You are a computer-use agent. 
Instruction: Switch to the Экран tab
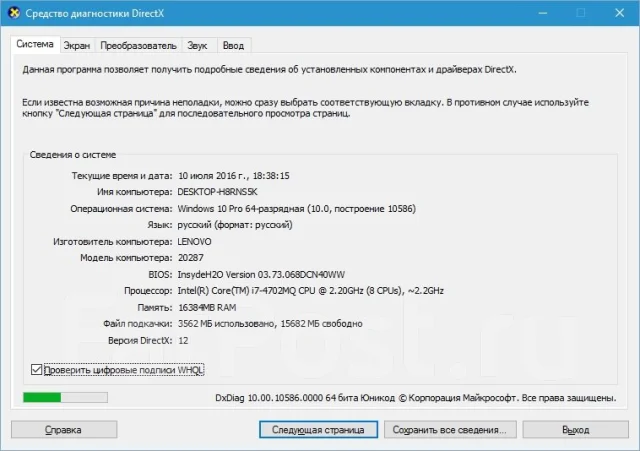pos(77,46)
